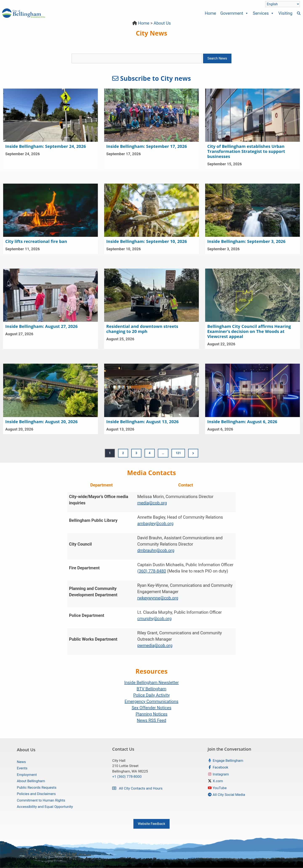
Task: Open News RSS Feed resource link
Action: (x=151, y=720)
